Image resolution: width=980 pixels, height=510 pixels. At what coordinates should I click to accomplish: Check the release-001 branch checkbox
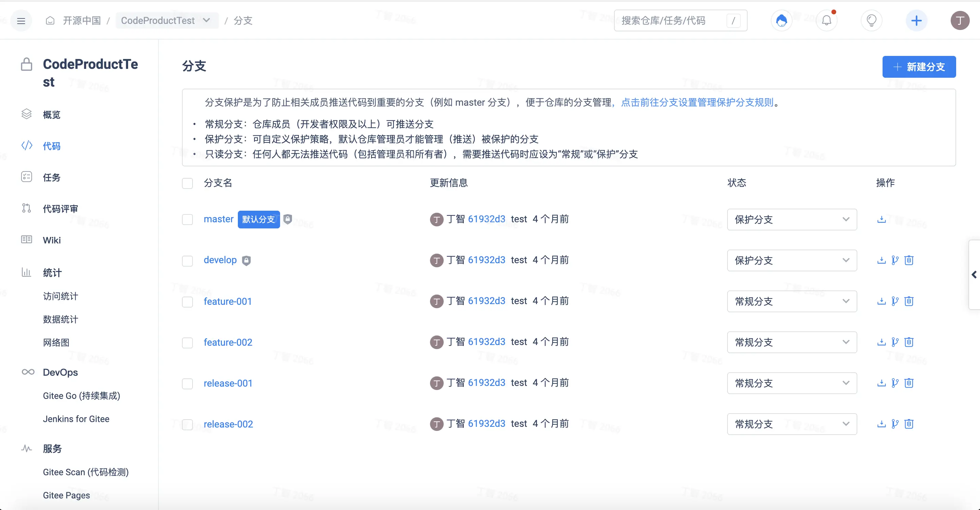187,384
